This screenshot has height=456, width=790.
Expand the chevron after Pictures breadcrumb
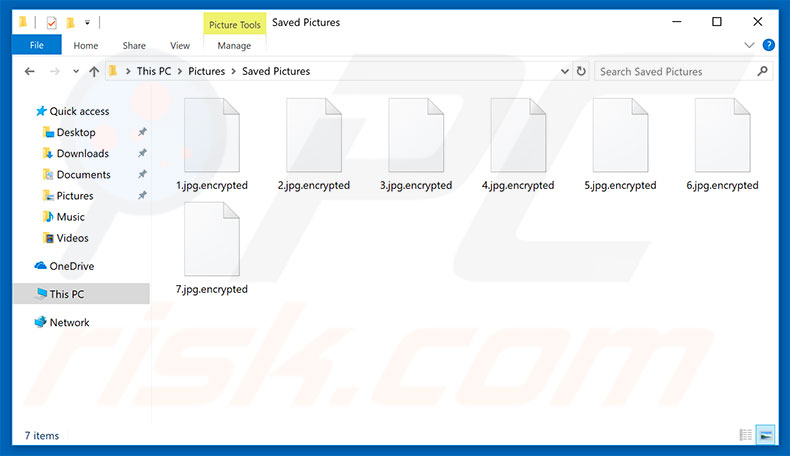[233, 72]
